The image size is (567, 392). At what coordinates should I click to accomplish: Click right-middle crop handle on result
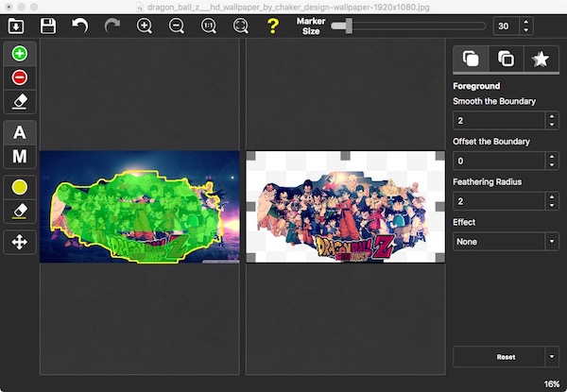[x=440, y=207]
